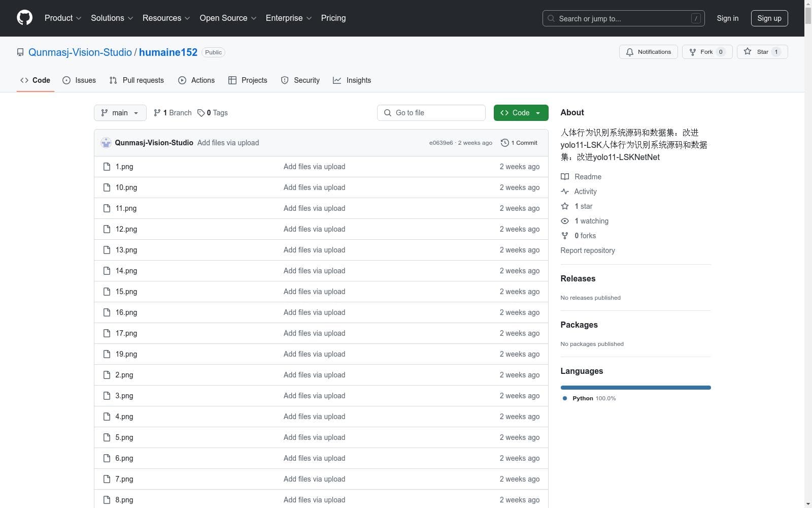Click the Star count badge

click(x=776, y=52)
